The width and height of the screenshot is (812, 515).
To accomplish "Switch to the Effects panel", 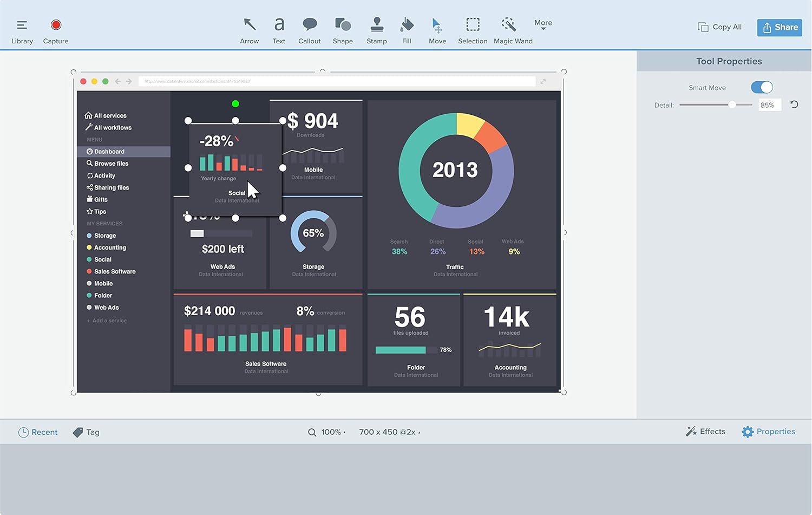I will coord(705,432).
